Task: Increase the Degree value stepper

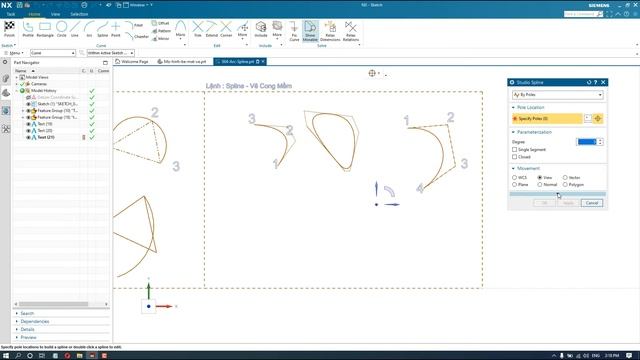Action: [600, 140]
